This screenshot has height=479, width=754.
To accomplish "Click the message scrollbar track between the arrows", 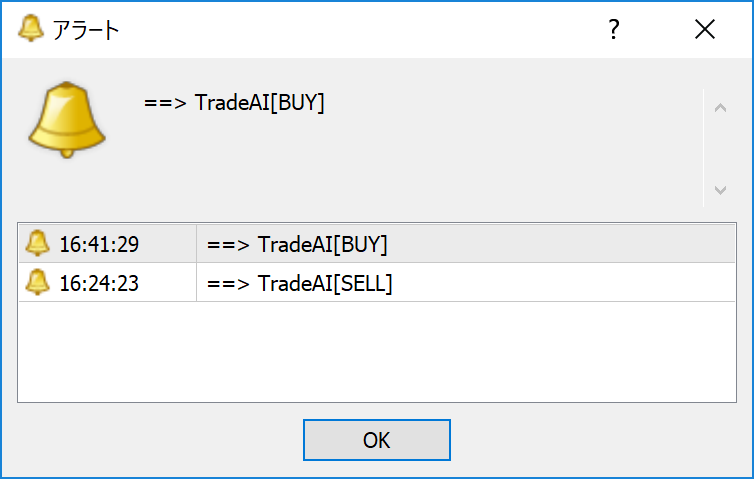I will tap(719, 148).
